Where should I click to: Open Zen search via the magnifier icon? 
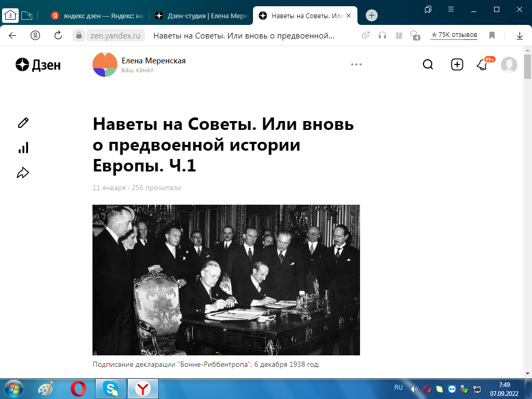(428, 64)
